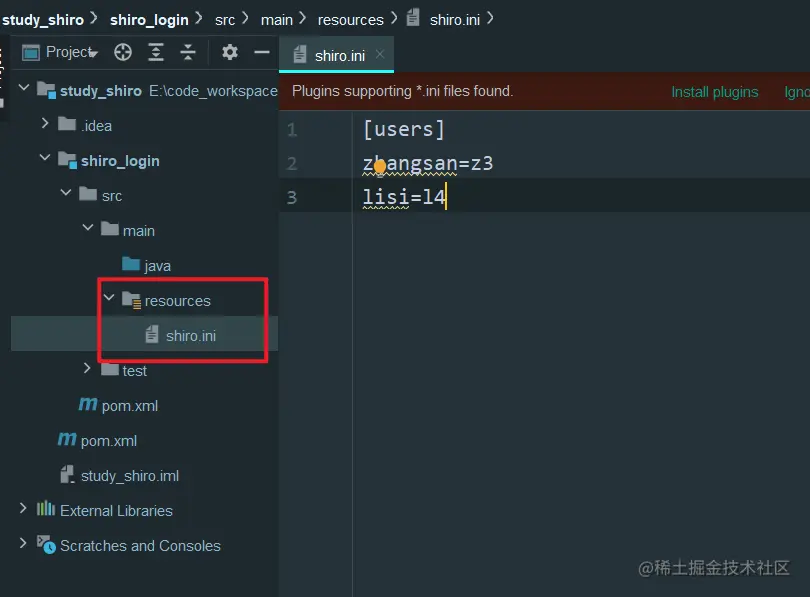Hide the Project panel with minus icon
The height and width of the screenshot is (597, 810).
[x=262, y=52]
